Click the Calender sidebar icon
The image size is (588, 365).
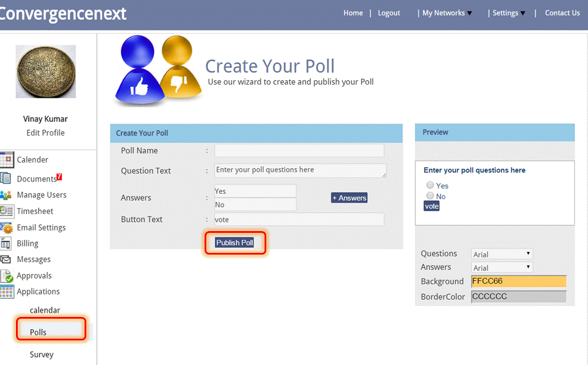tap(6, 160)
